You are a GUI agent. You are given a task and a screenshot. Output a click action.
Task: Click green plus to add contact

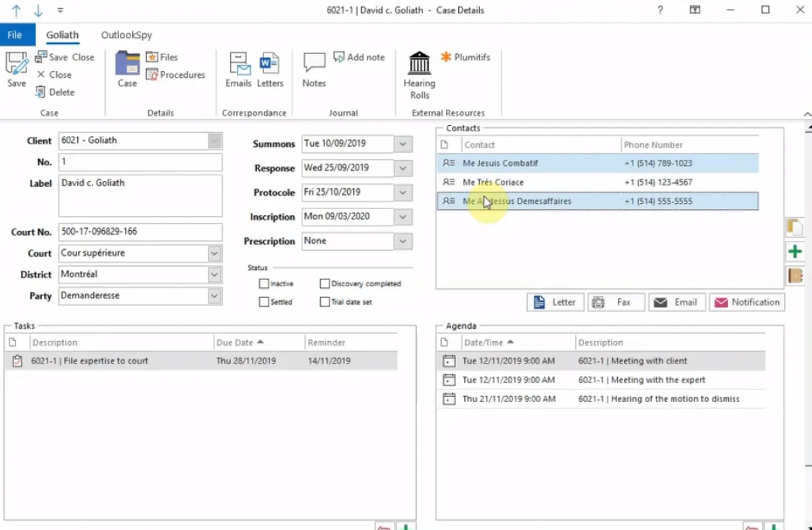795,252
